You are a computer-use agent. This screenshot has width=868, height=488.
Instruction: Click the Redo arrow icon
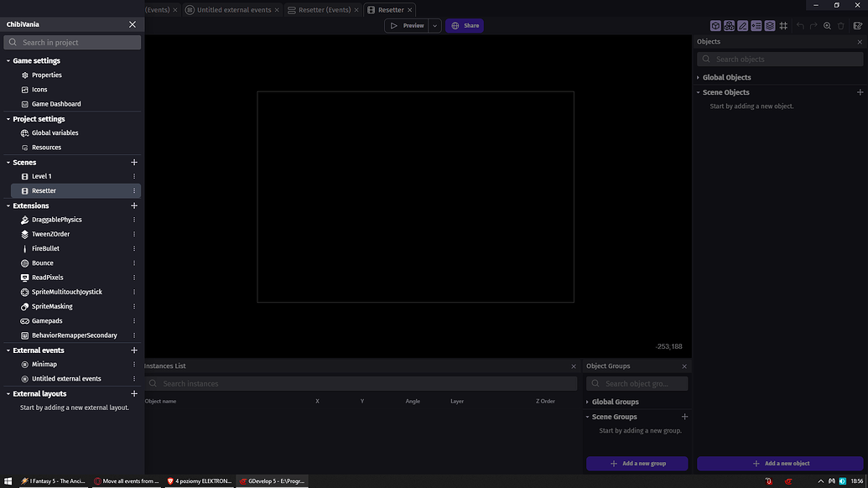tap(813, 25)
